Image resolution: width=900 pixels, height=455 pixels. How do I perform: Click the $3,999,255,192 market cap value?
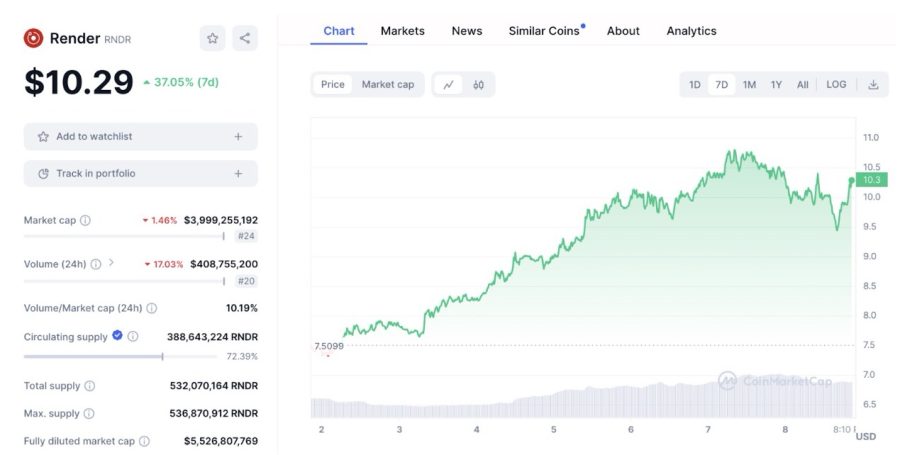click(221, 220)
